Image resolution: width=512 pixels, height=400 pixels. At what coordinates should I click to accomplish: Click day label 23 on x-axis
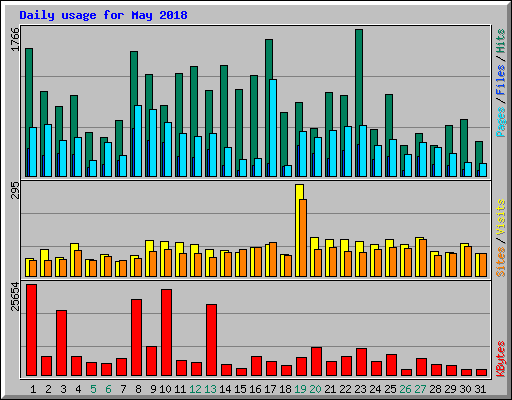(x=360, y=389)
